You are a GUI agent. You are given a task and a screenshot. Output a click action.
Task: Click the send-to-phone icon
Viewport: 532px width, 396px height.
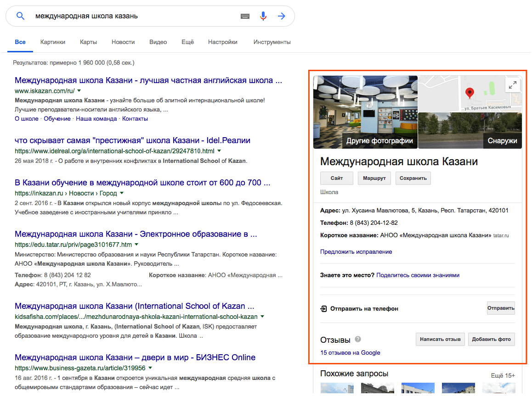pos(324,309)
